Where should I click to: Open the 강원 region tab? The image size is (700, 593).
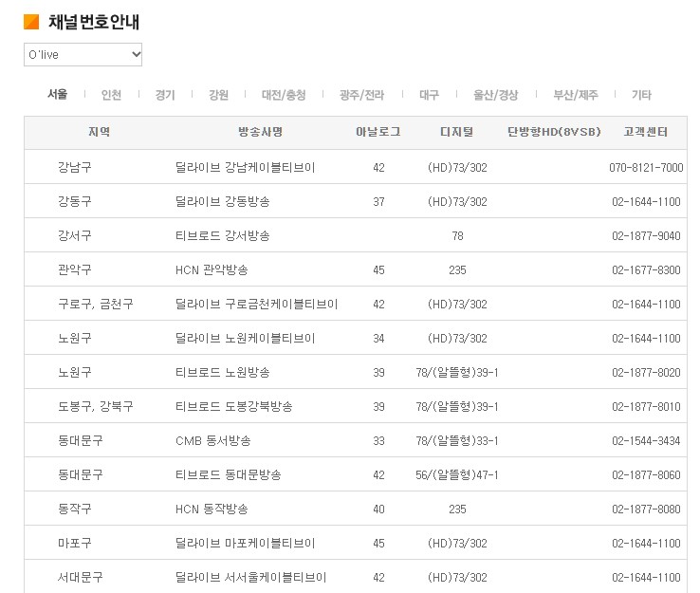[219, 95]
